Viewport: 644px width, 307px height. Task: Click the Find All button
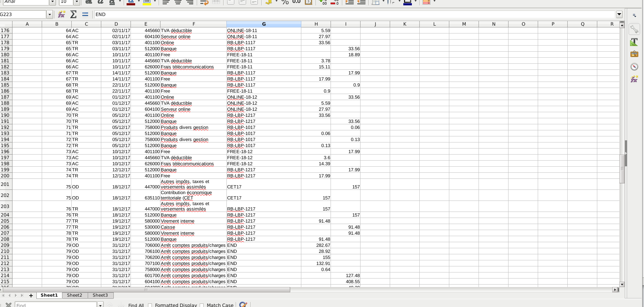(136, 305)
